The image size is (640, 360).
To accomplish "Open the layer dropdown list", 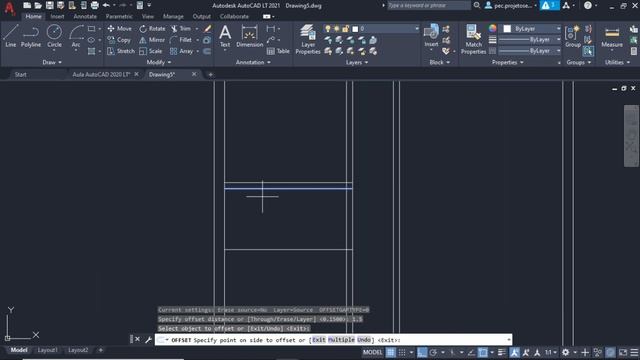I will pos(417,29).
